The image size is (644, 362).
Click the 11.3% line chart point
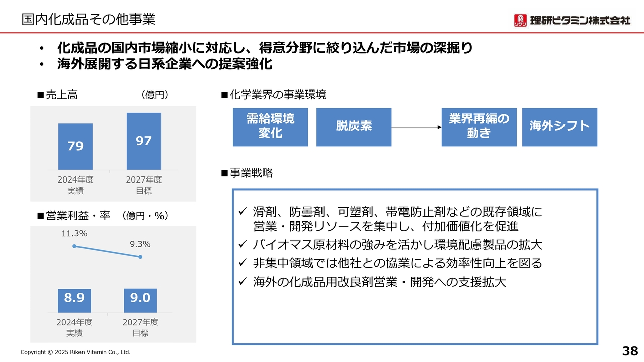coord(74,246)
